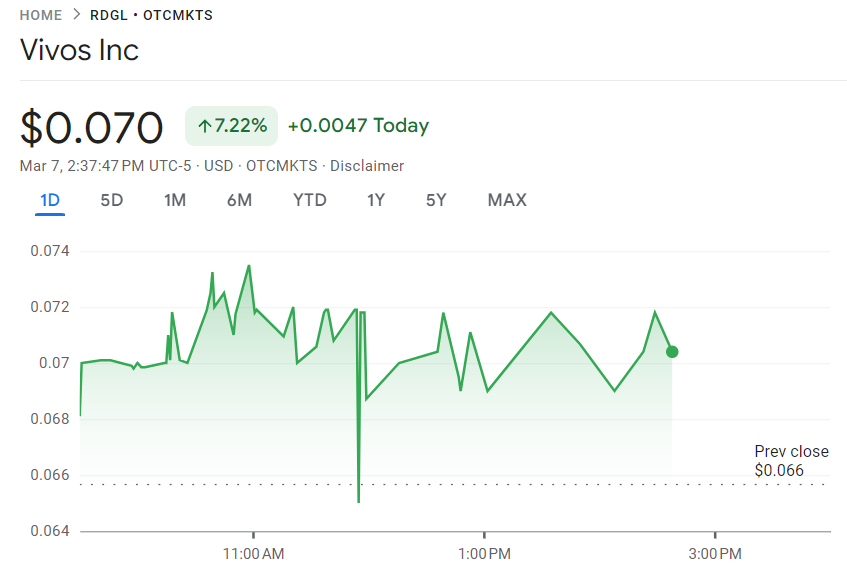Select the YTD chart range
The width and height of the screenshot is (847, 566).
(310, 200)
